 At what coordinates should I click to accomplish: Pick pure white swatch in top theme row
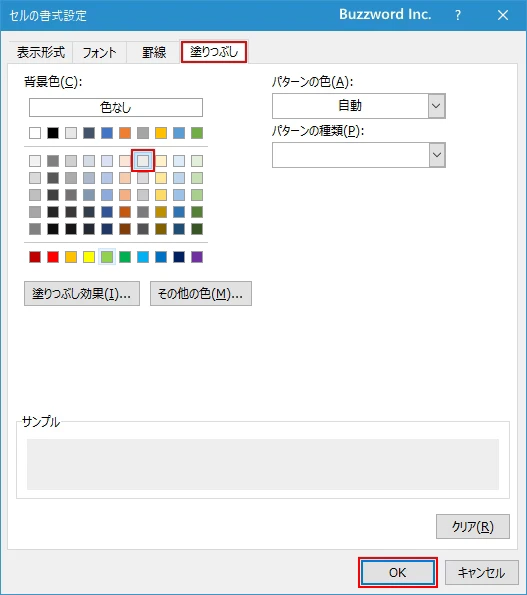tap(35, 133)
